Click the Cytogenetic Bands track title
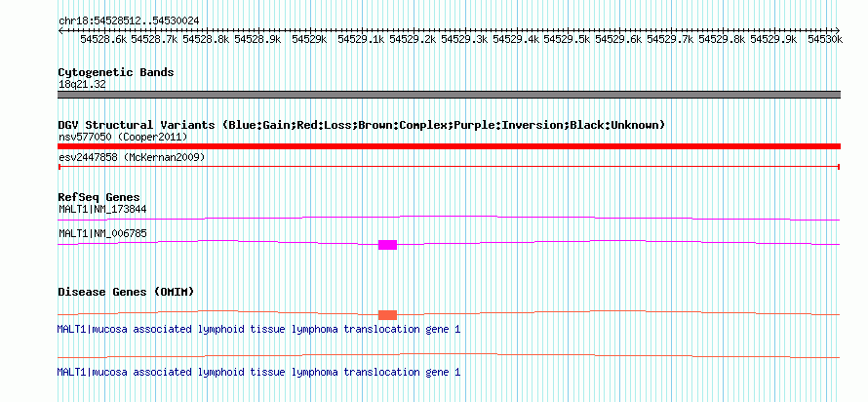Screen dimensions: 868x402 click(116, 72)
